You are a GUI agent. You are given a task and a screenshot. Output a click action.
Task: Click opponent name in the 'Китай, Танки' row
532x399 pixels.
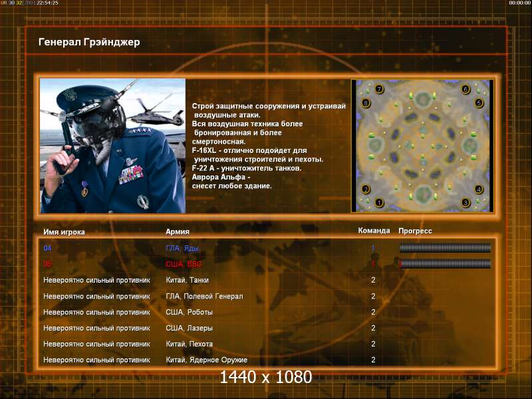click(x=96, y=280)
